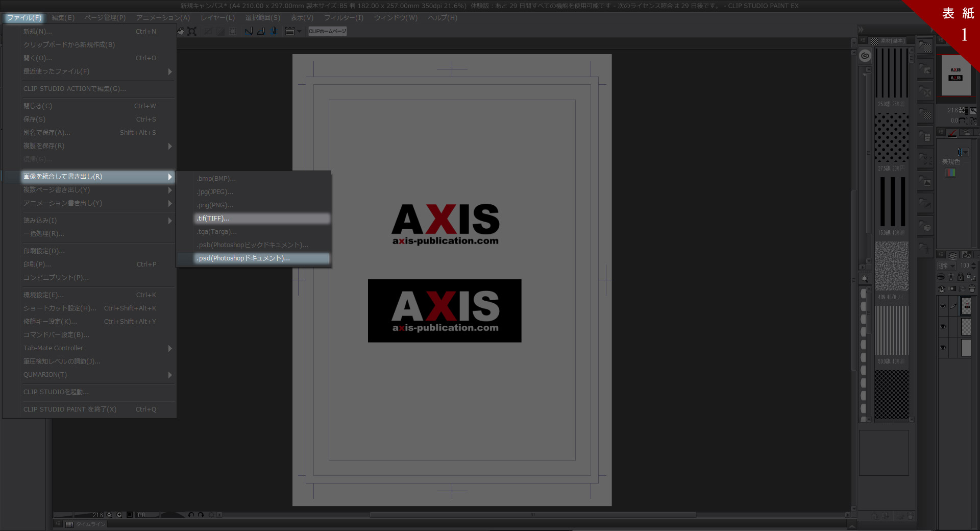Viewport: 980px width, 531px height.
Task: Hide the middle layer with the eye icon
Action: pyautogui.click(x=943, y=327)
